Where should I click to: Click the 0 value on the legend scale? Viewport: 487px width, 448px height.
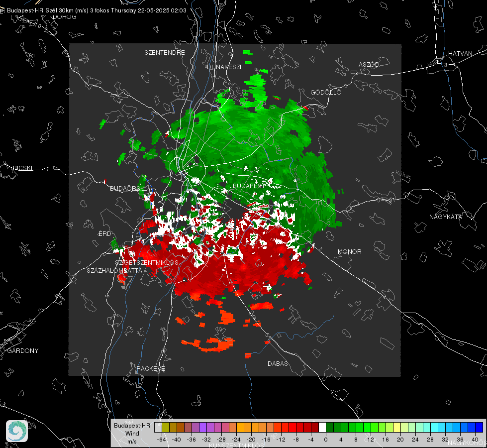tap(326, 440)
